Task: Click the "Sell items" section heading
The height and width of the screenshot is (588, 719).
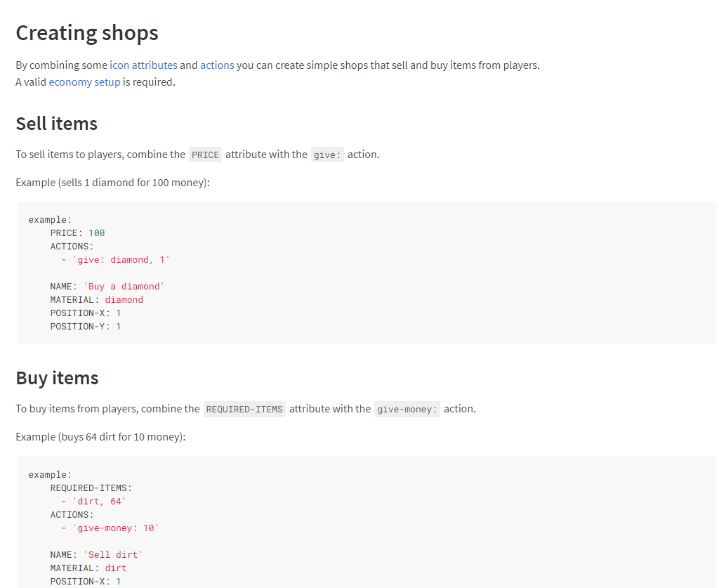Action: [57, 124]
